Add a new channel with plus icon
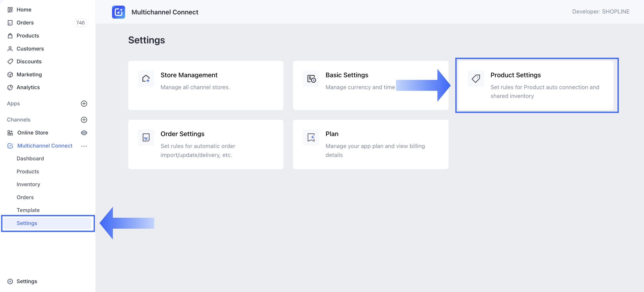The height and width of the screenshot is (292, 644). (84, 120)
